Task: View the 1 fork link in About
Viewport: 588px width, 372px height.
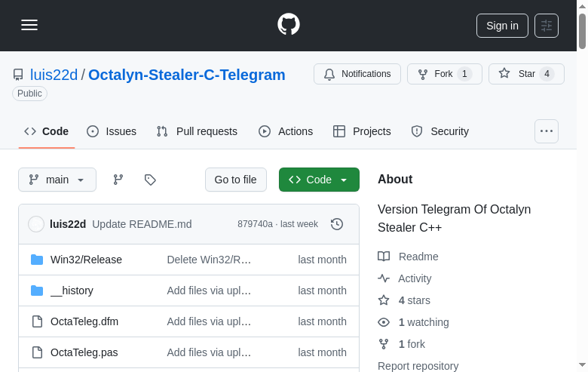Action: coord(401,344)
